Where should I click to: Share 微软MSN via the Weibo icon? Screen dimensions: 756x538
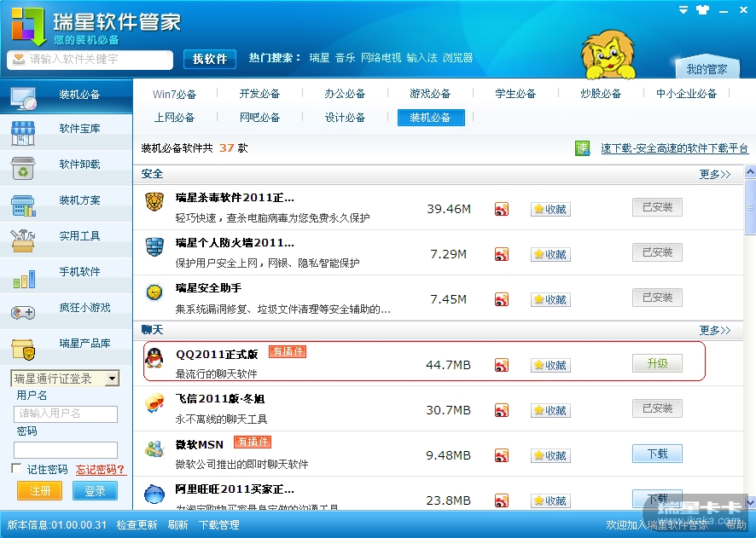click(502, 455)
